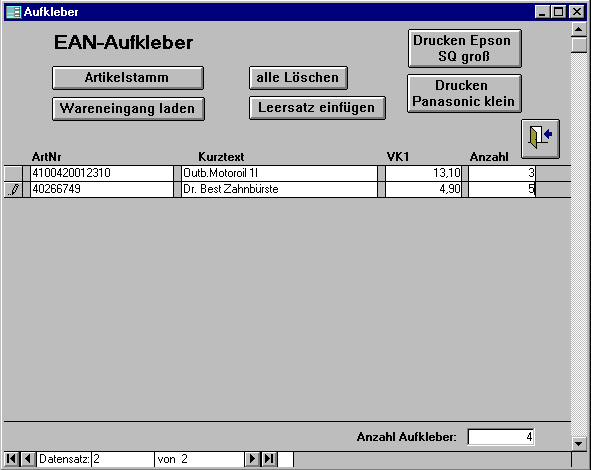Image resolution: width=591 pixels, height=470 pixels.
Task: Click the vertical scrollbar thumb
Action: click(x=579, y=45)
